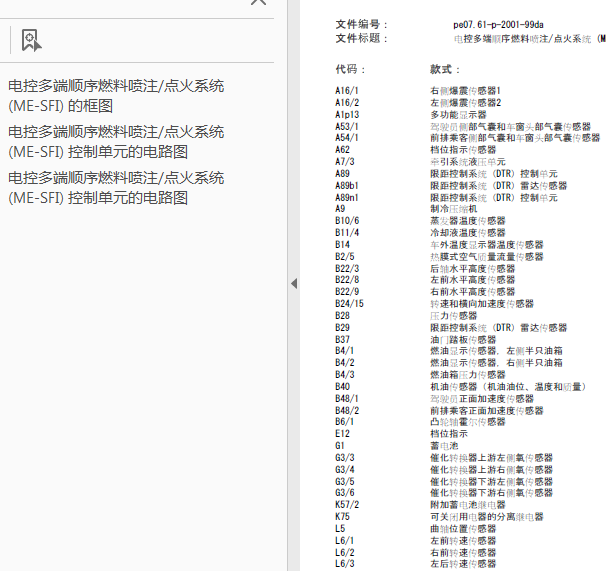Viewport: 606px width, 571px height.
Task: Select code A16/2
Action: 347,103
